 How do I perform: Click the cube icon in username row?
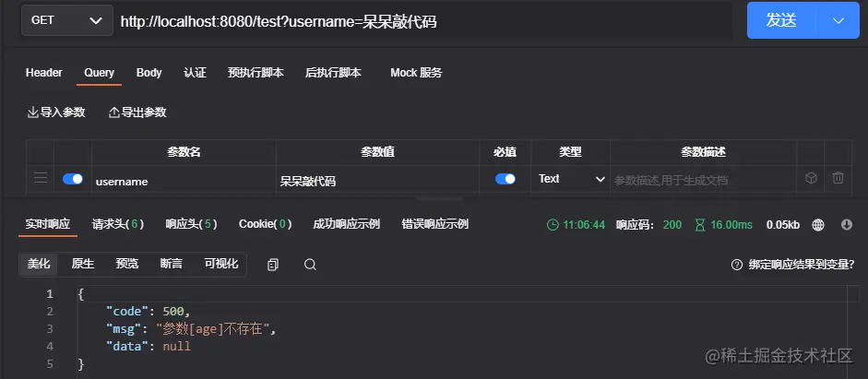pos(811,178)
